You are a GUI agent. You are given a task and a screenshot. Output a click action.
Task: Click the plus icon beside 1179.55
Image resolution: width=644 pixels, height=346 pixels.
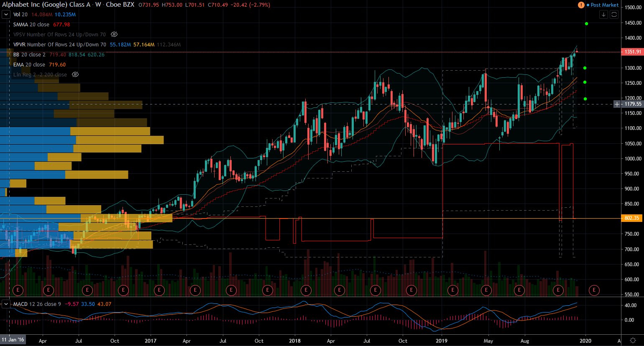click(x=617, y=104)
